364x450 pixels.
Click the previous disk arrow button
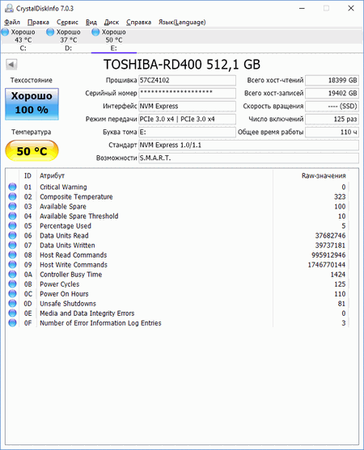coord(12,64)
